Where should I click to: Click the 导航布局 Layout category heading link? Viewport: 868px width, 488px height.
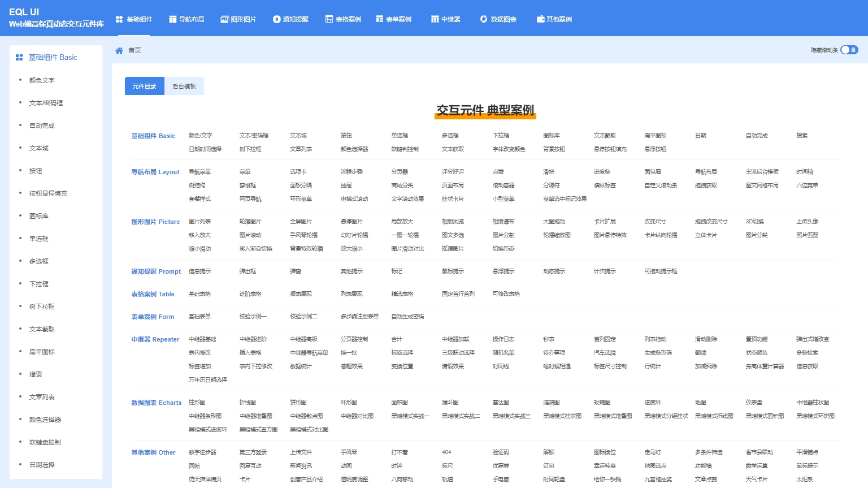[155, 172]
